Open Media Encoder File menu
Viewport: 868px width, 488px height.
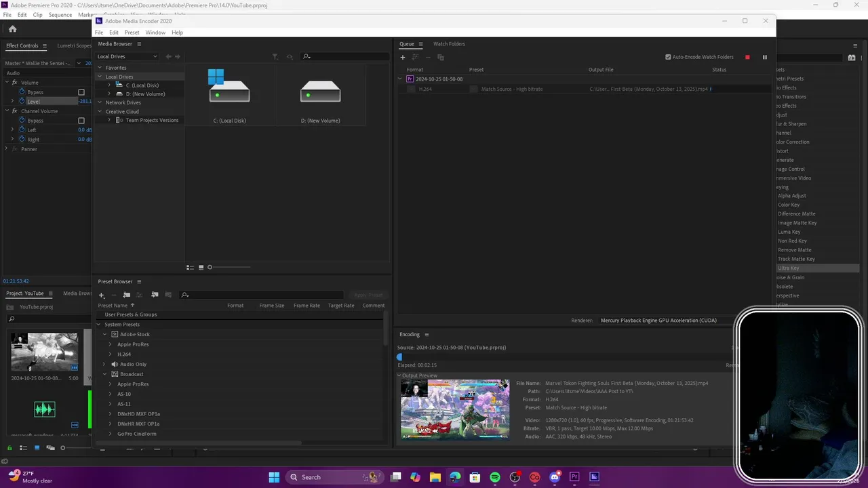tap(99, 33)
